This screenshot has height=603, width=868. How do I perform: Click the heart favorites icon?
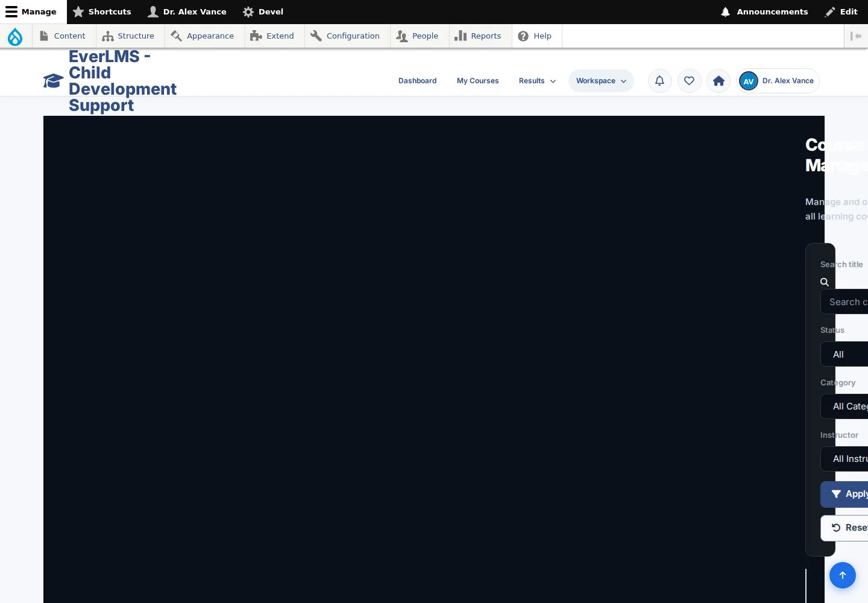(x=689, y=81)
